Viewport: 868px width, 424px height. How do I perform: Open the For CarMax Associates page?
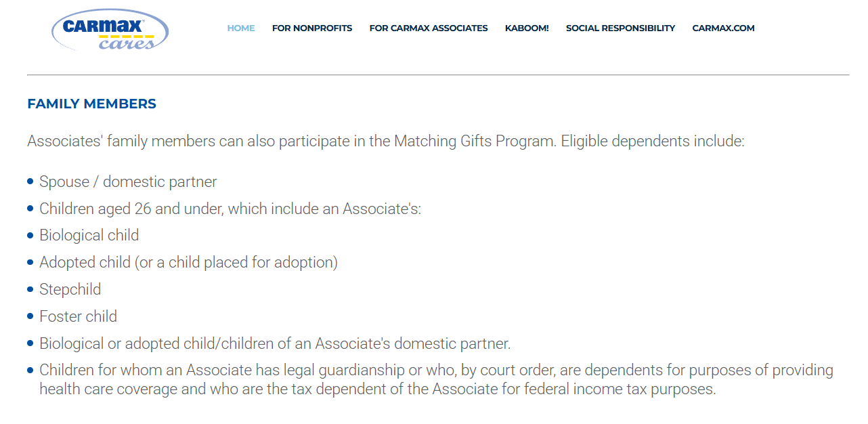pos(429,28)
